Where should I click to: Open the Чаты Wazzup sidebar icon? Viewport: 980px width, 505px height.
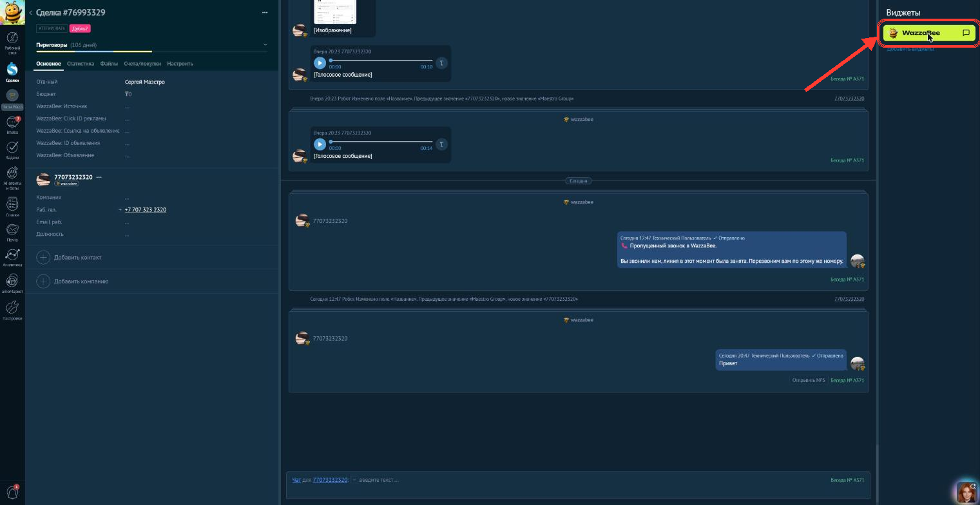12,99
